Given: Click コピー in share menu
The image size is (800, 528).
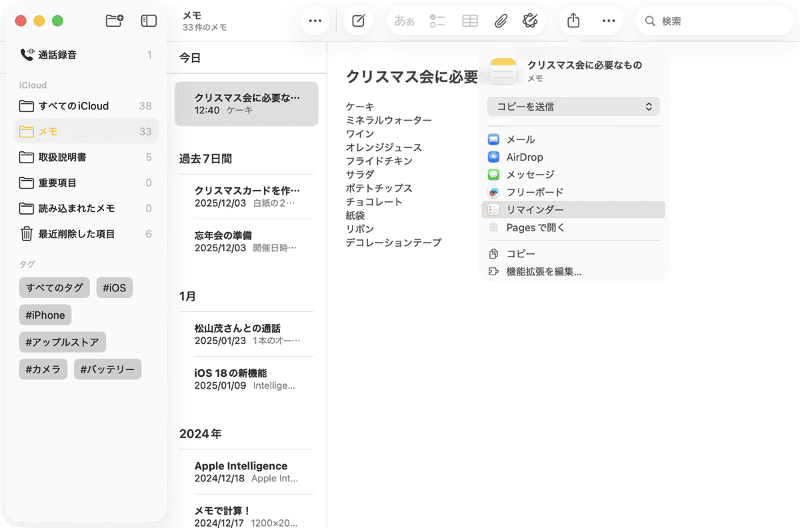Looking at the screenshot, I should [x=573, y=254].
